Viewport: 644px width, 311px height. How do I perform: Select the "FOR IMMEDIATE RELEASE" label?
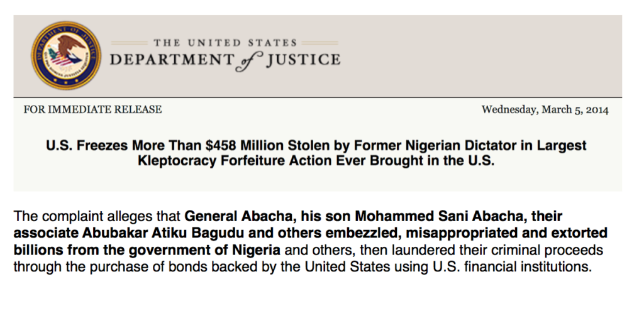click(92, 110)
